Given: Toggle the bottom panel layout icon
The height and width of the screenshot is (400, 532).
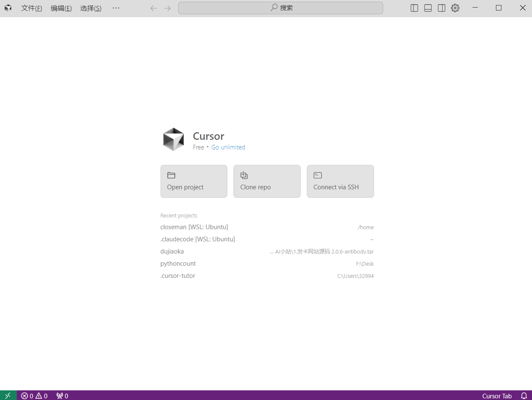Looking at the screenshot, I should coord(428,8).
